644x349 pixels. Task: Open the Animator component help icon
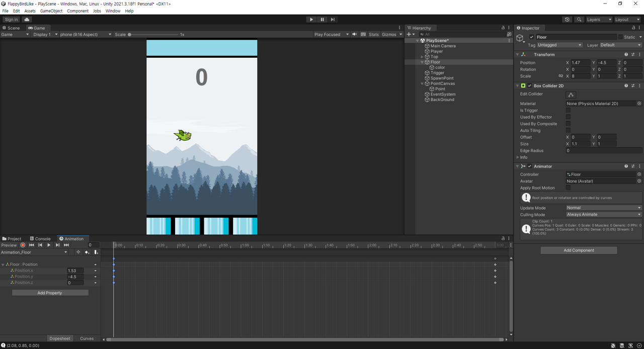[626, 166]
